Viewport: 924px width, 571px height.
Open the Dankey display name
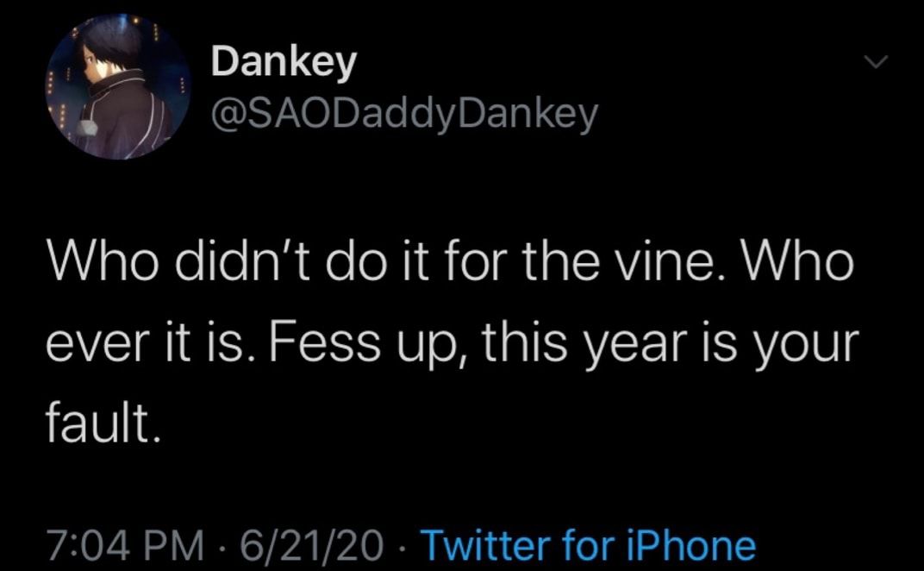[284, 62]
